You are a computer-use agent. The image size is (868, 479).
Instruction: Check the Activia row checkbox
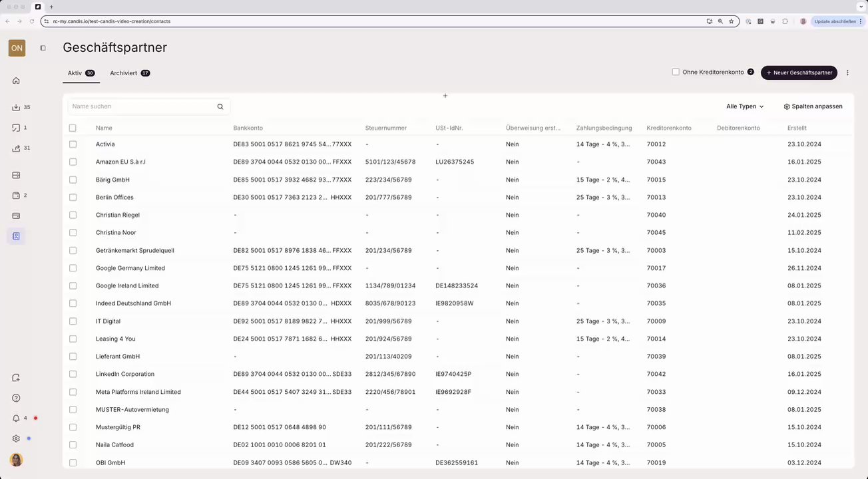pyautogui.click(x=73, y=144)
